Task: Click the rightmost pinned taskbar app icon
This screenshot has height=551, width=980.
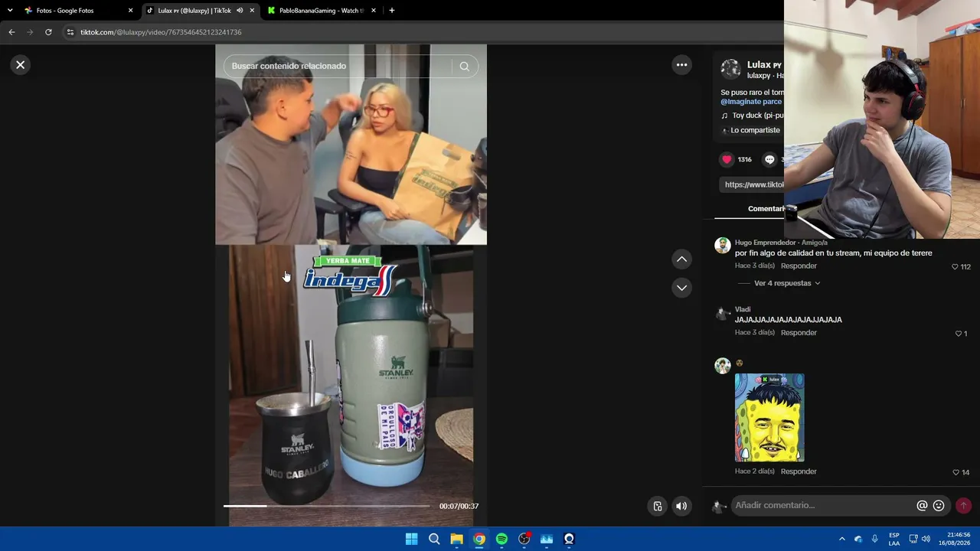Action: coord(569,539)
